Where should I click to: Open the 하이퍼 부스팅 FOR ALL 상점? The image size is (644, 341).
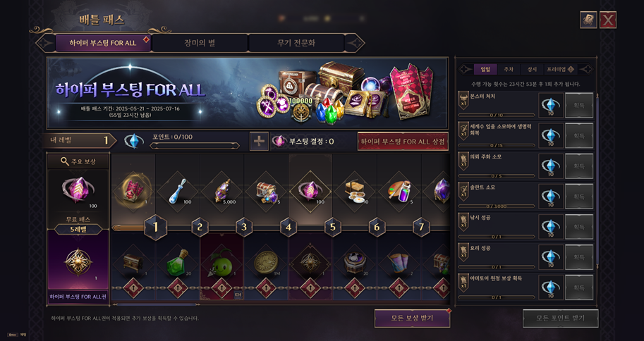[x=403, y=142]
